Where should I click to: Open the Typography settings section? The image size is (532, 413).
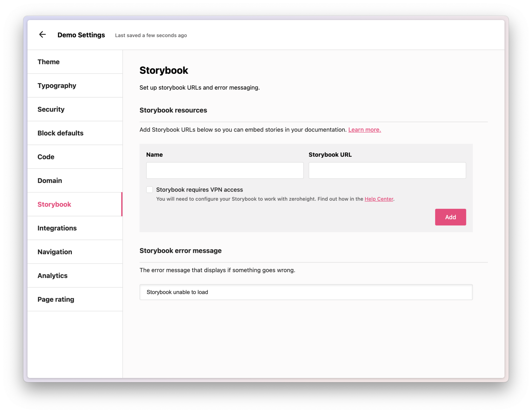[75, 86]
